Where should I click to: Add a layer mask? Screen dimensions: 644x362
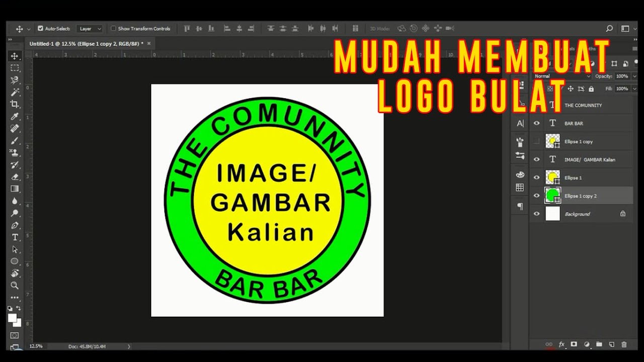click(x=574, y=344)
